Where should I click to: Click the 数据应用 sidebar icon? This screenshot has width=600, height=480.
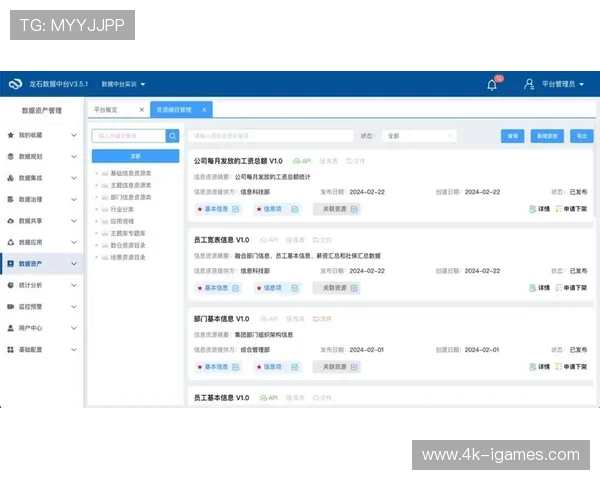point(11,242)
